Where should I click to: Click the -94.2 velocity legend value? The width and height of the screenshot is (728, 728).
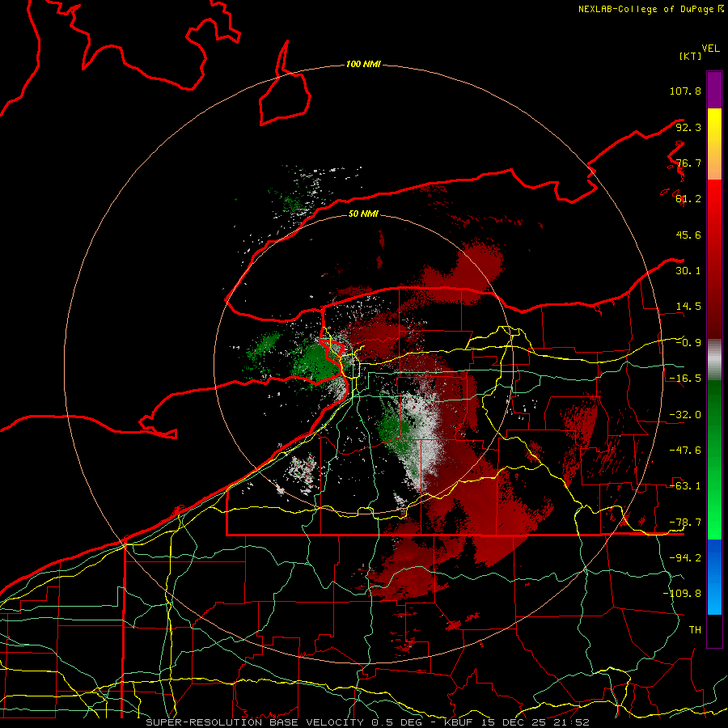[685, 557]
